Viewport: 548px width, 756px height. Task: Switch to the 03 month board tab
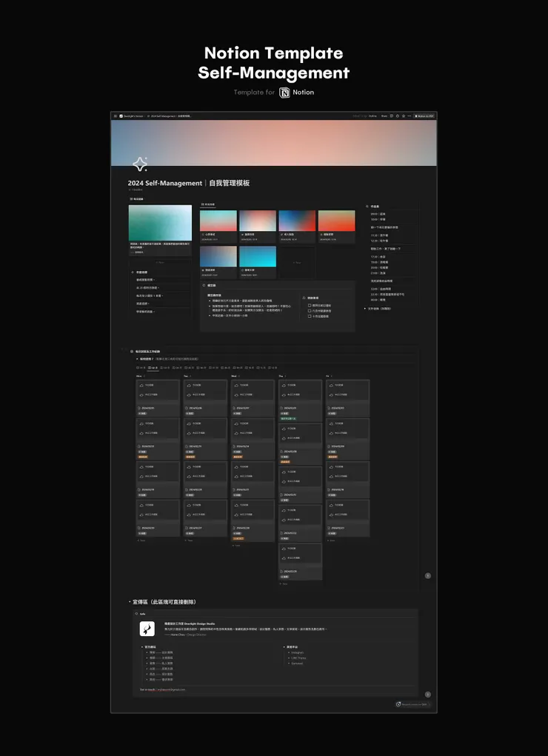(165, 368)
